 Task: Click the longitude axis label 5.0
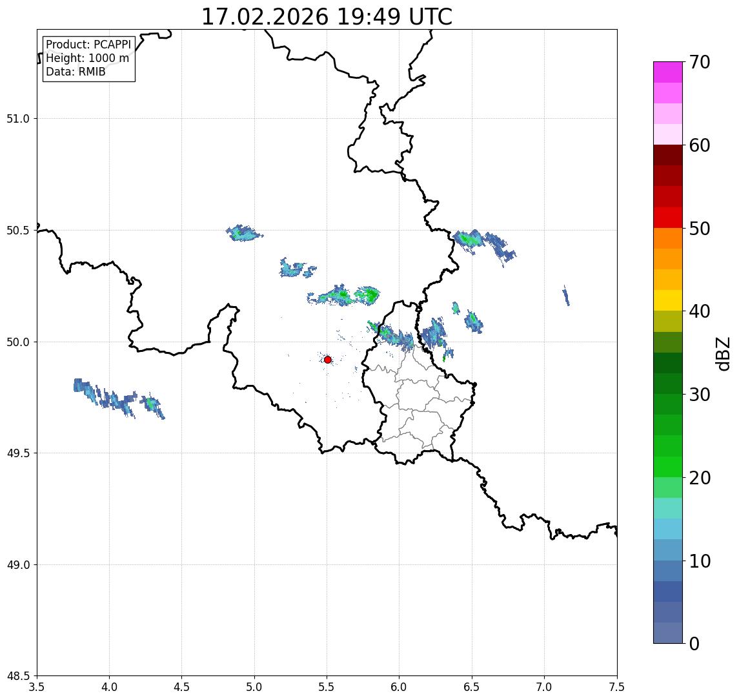(254, 687)
